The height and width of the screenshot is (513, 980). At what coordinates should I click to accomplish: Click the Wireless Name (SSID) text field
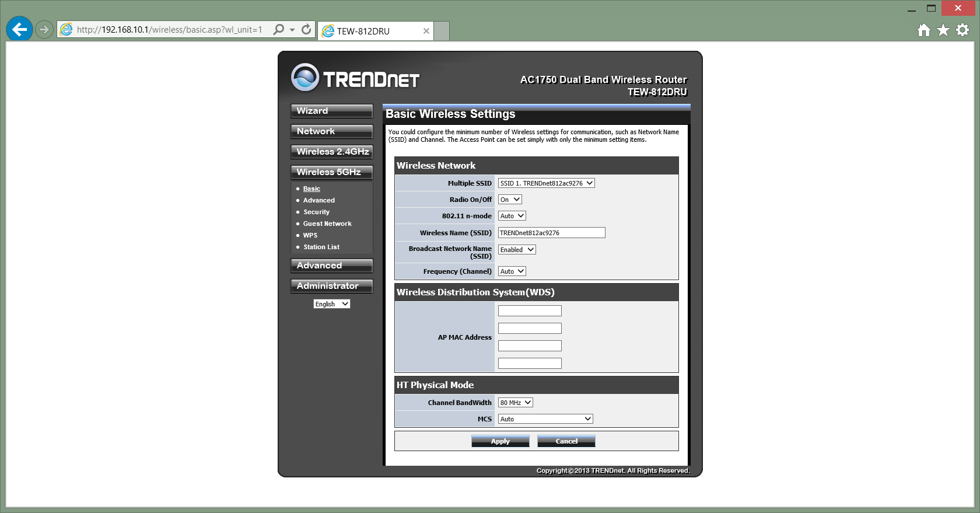click(x=551, y=233)
